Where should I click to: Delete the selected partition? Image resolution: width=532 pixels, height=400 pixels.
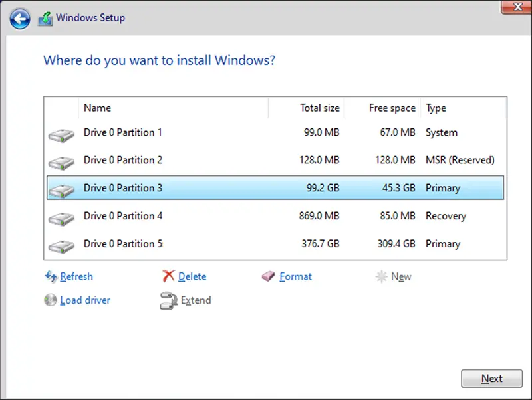(192, 276)
